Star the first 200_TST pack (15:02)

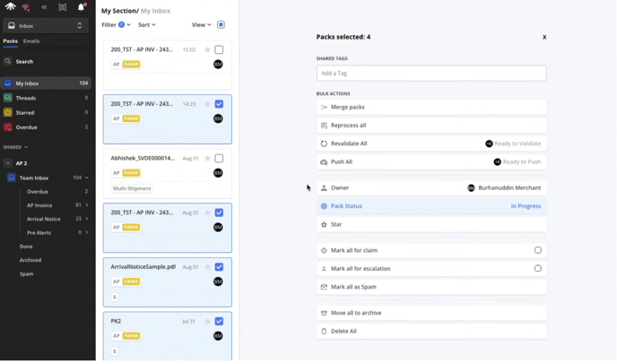tap(207, 50)
